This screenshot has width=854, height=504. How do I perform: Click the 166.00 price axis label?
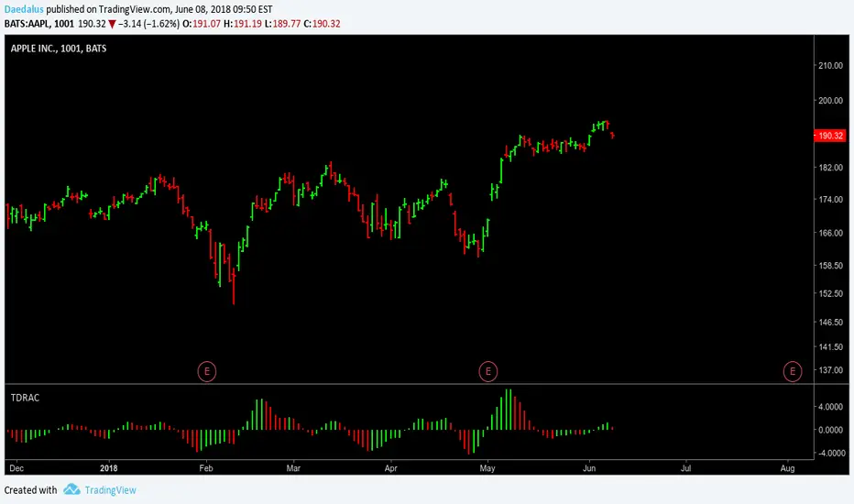830,233
